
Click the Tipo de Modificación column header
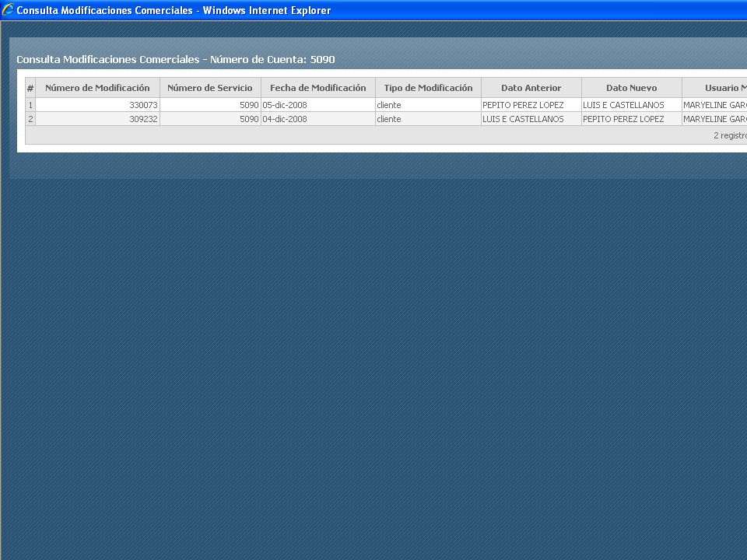coord(428,88)
